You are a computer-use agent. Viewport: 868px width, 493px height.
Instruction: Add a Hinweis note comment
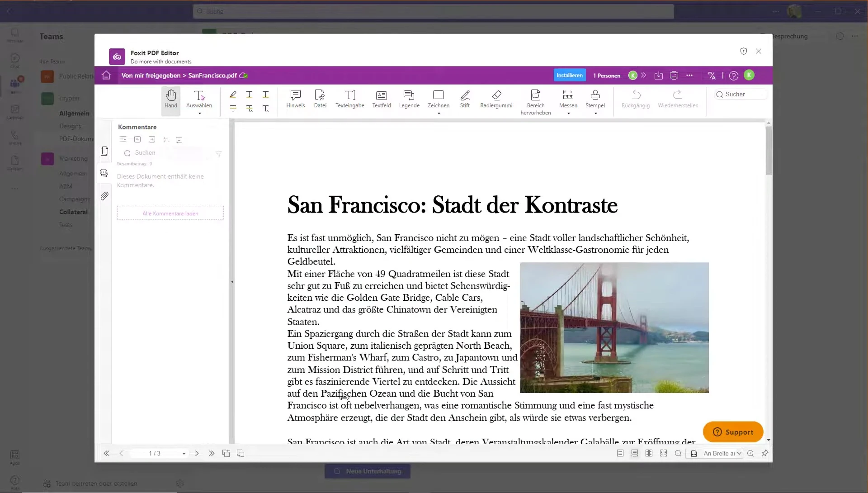(295, 100)
